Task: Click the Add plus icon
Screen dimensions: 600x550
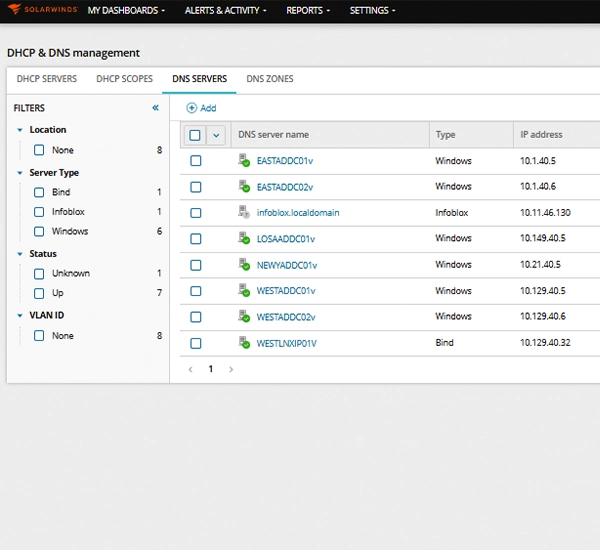Action: click(191, 108)
